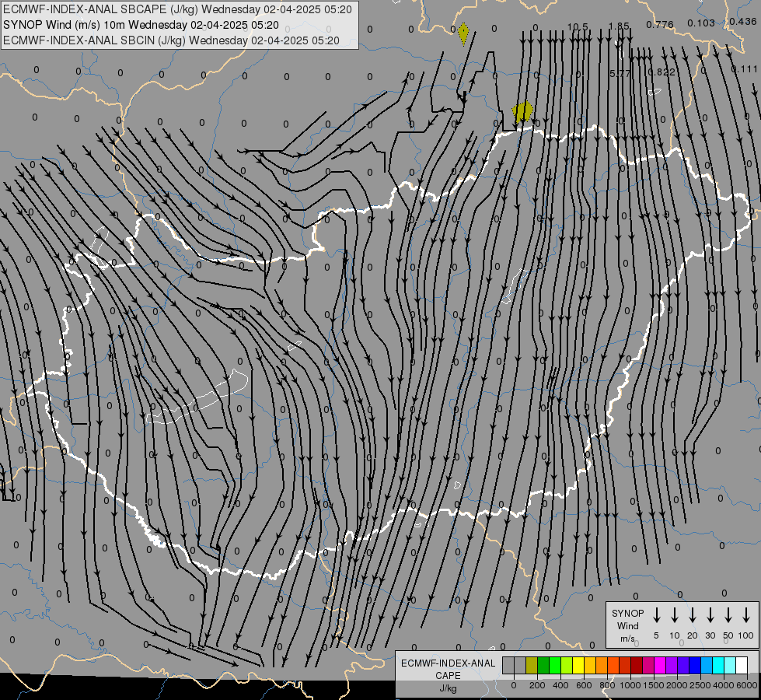Select the wind legend arrow above 20
This screenshot has height=700, width=761.
(x=692, y=614)
